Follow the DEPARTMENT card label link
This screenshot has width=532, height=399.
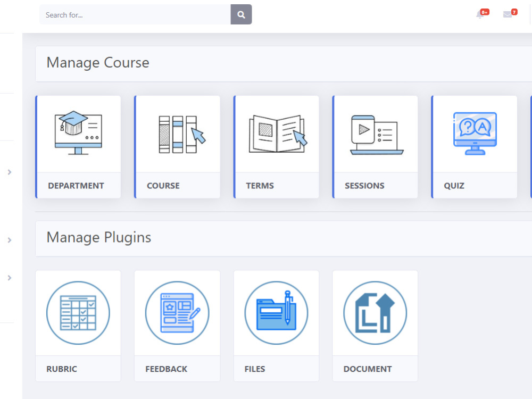pos(76,185)
